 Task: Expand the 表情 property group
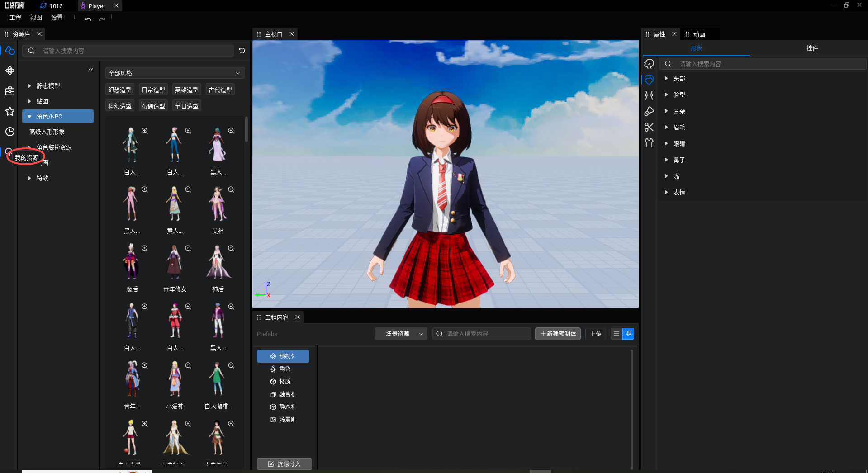click(x=666, y=192)
